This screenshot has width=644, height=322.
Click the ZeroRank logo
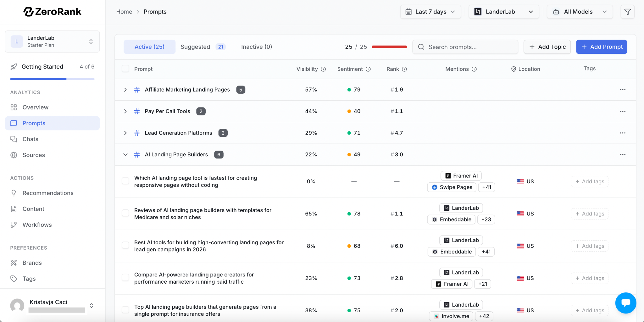click(52, 12)
